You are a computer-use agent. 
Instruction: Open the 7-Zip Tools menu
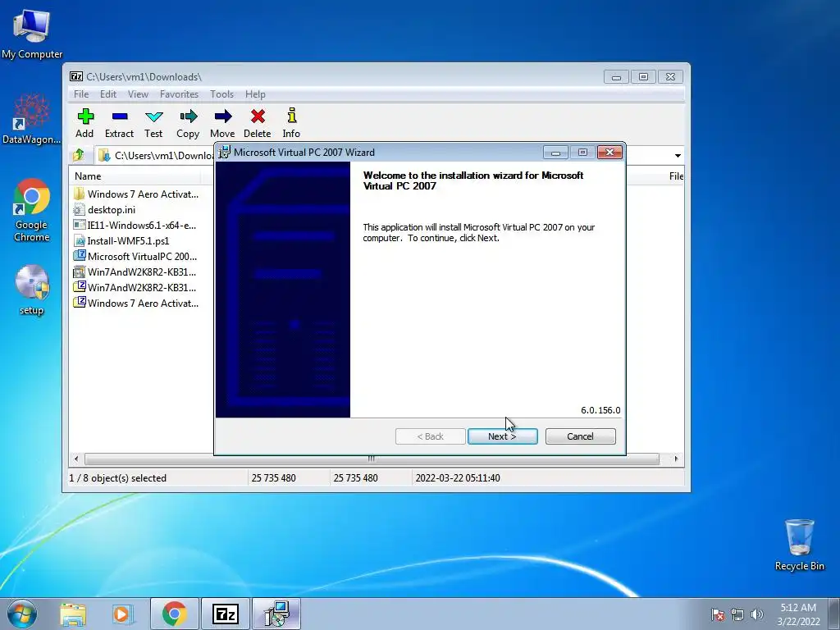click(x=221, y=94)
